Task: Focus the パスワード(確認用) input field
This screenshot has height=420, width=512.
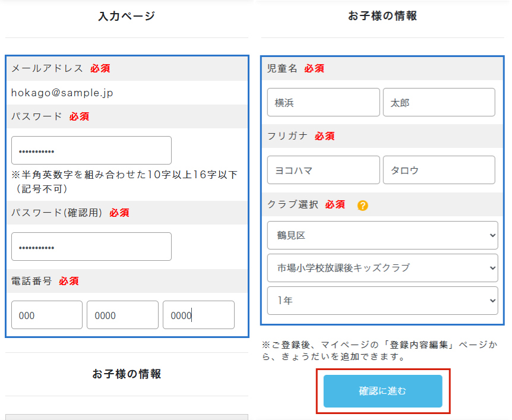Action: click(x=91, y=247)
